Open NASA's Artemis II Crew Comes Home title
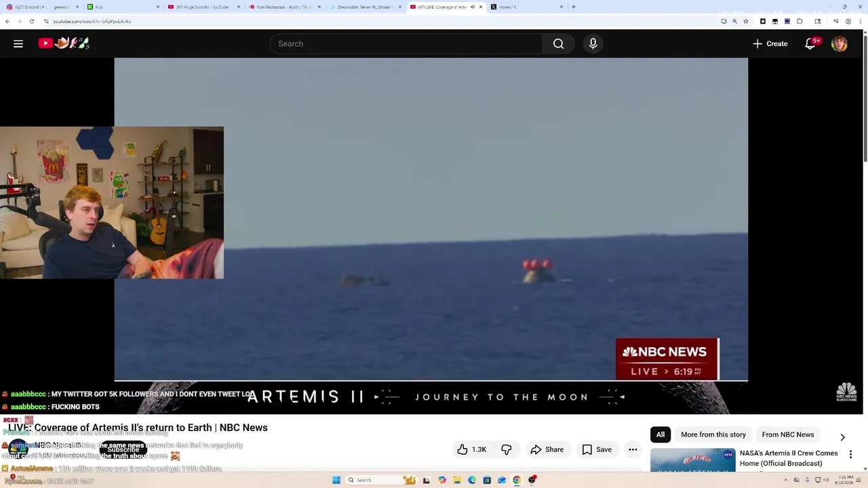The width and height of the screenshot is (868, 488). [x=789, y=458]
